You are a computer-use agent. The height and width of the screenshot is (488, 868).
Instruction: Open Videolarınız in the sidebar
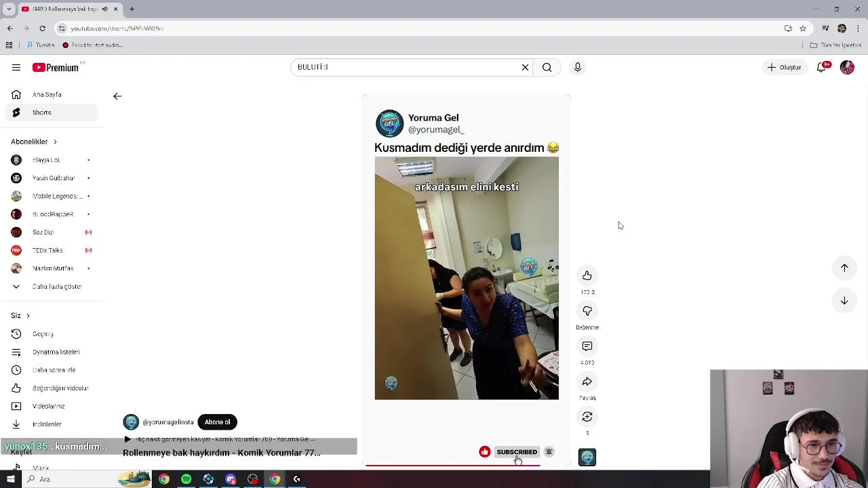[x=52, y=406]
